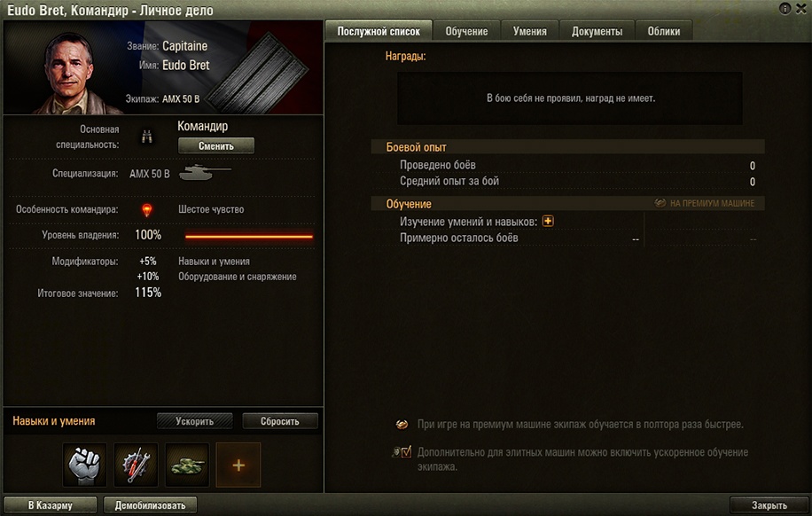Add new skill via empty plus slot

238,465
